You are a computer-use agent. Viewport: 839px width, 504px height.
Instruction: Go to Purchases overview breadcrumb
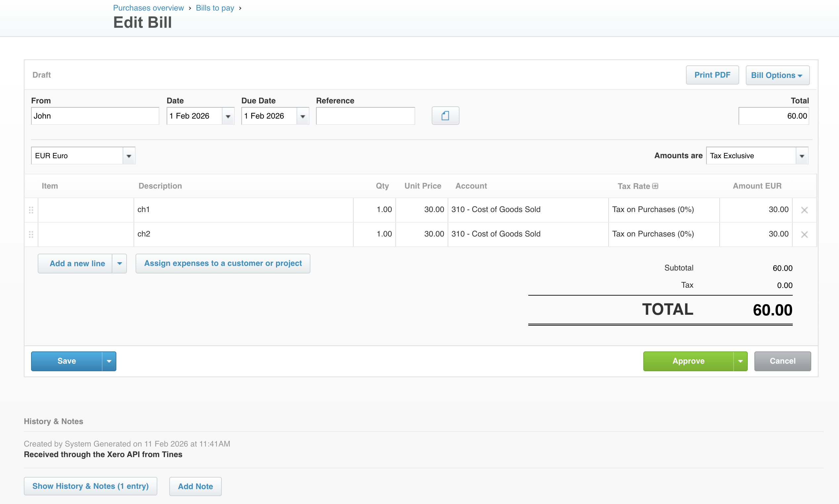pos(148,8)
